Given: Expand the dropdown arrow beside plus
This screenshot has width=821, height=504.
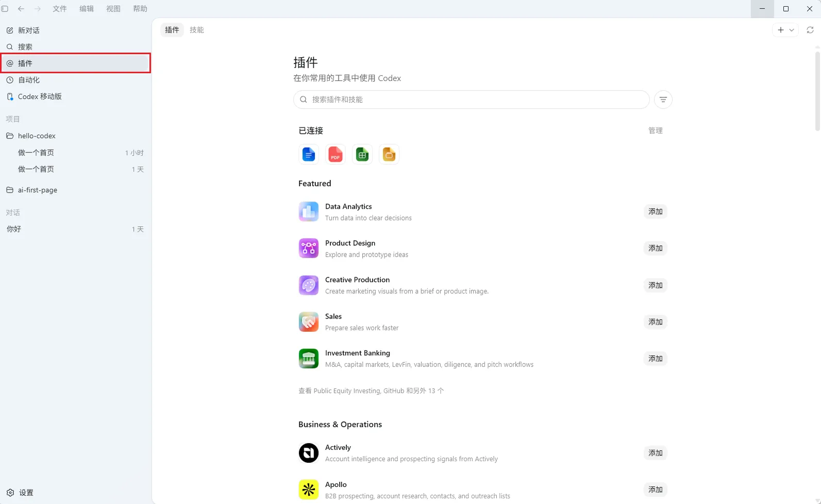Looking at the screenshot, I should 792,30.
